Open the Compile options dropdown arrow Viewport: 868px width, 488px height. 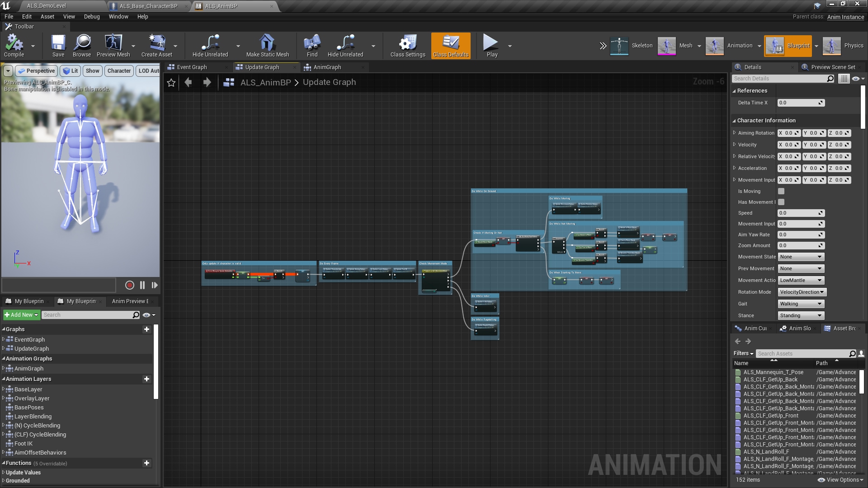(33, 46)
